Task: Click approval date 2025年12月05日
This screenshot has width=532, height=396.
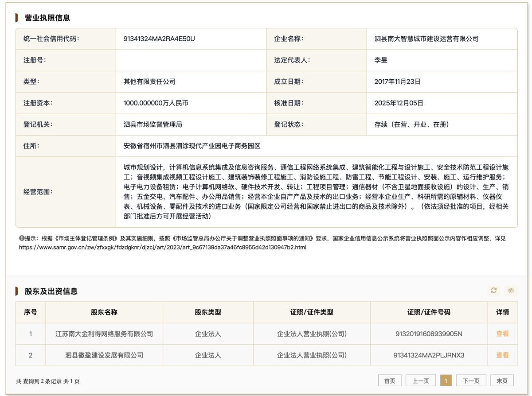Action: pyautogui.click(x=399, y=103)
